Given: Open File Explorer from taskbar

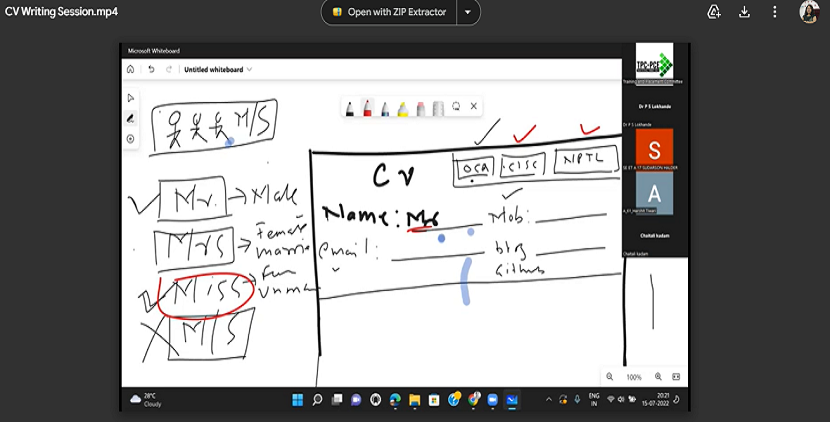Looking at the screenshot, I should click(x=414, y=400).
